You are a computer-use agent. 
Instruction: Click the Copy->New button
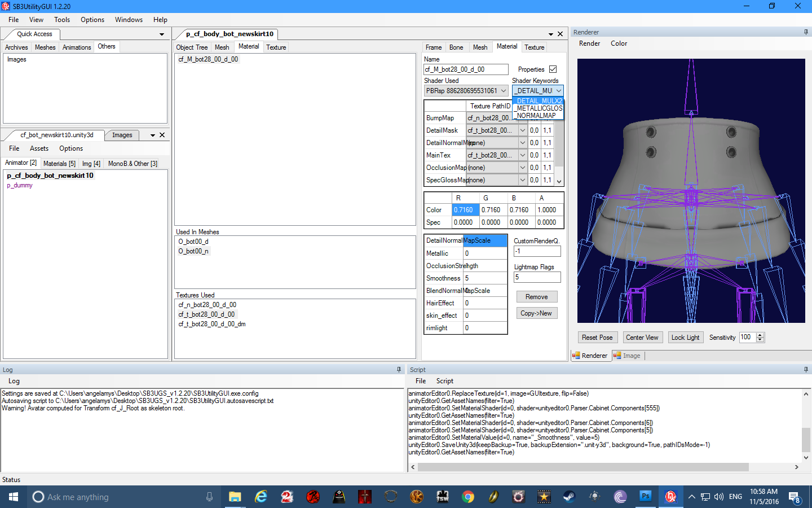click(x=536, y=313)
